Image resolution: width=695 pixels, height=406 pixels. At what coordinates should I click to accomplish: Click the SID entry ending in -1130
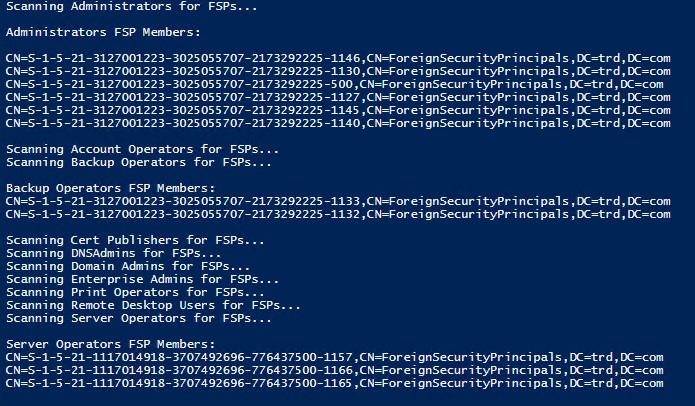point(338,72)
